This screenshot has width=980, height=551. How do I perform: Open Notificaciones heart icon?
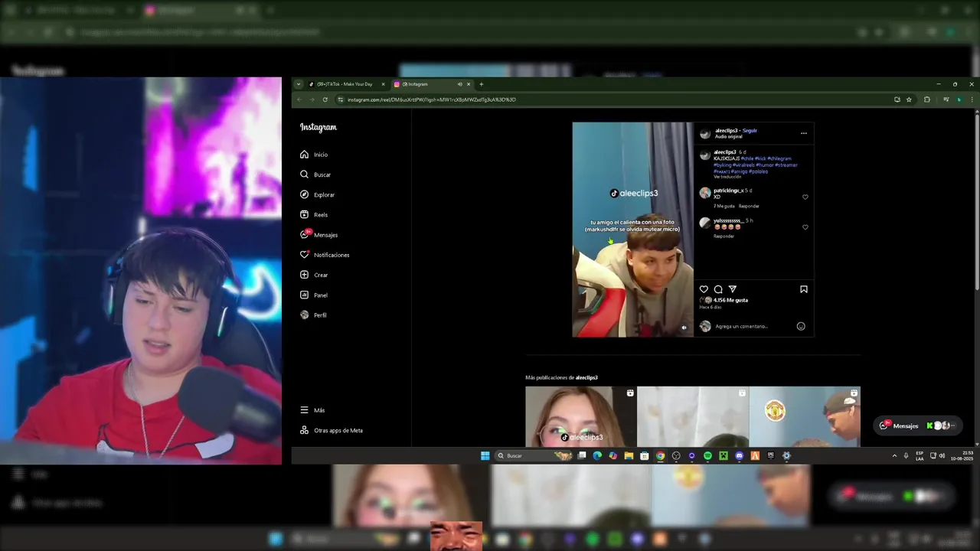click(304, 255)
